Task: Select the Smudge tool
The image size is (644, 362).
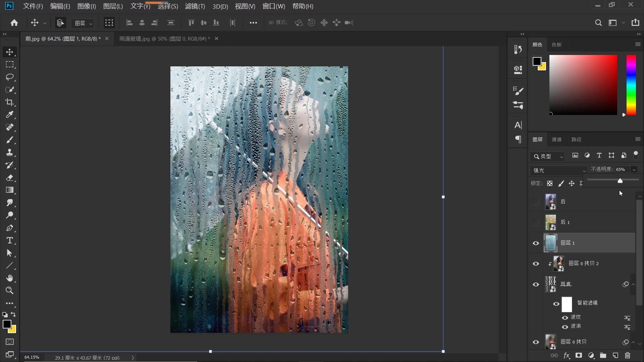Action: pos(9,203)
